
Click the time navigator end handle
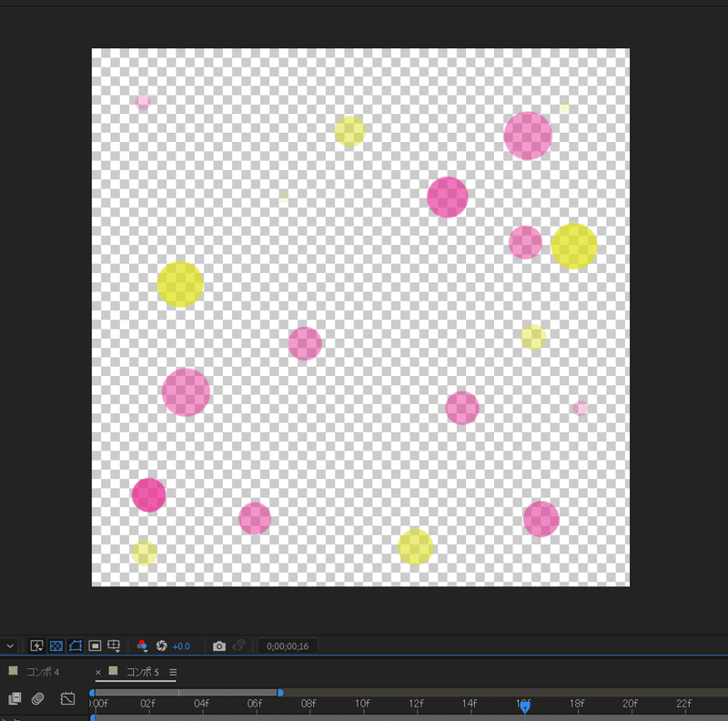point(280,693)
